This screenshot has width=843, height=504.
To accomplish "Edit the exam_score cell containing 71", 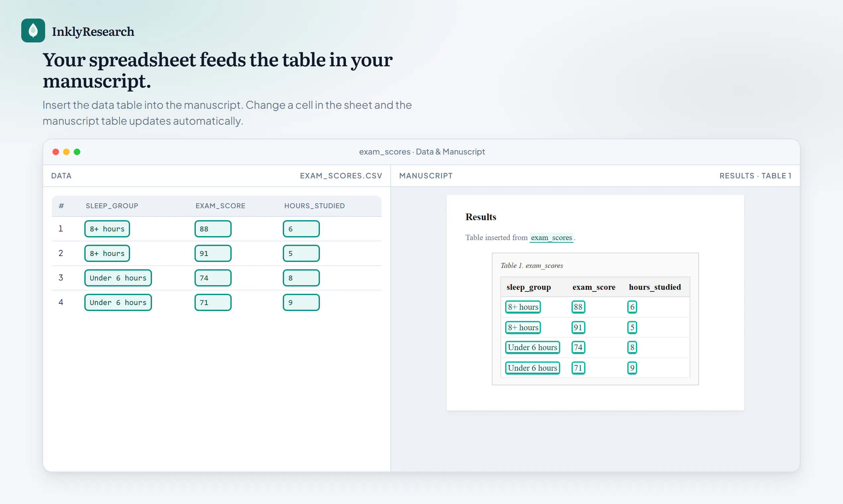I will pos(213,302).
